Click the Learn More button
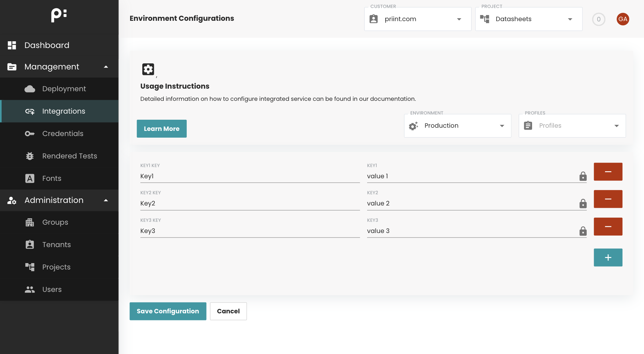The width and height of the screenshot is (644, 354). (x=161, y=129)
